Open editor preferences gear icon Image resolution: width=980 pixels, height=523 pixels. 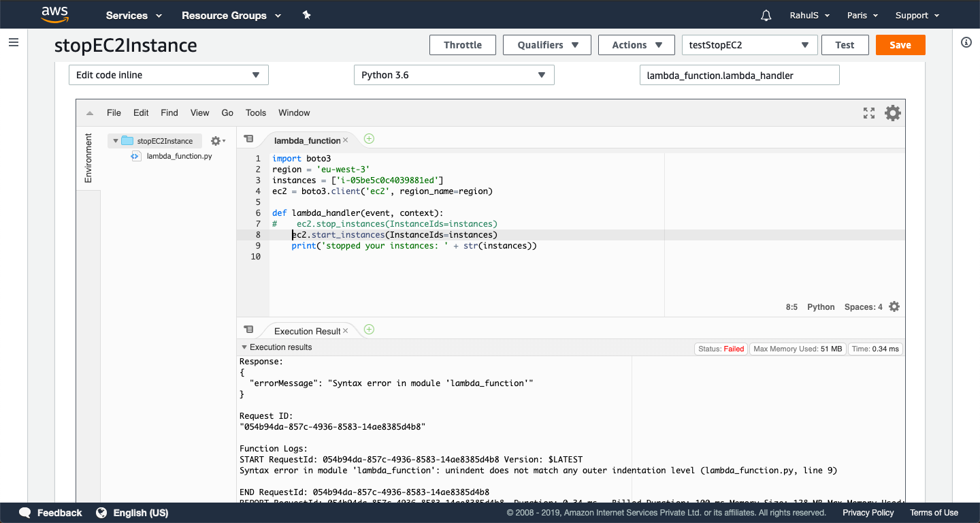(892, 113)
